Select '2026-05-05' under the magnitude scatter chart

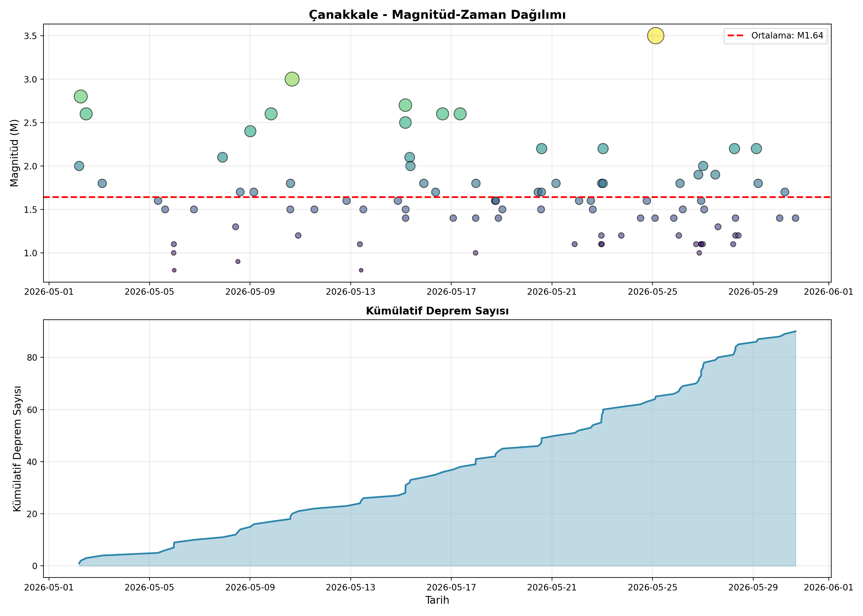click(x=149, y=292)
